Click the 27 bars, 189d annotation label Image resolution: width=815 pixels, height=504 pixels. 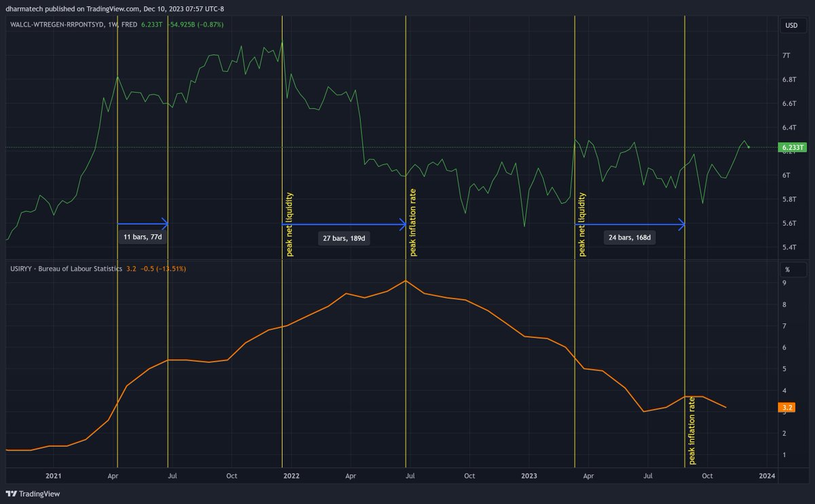tap(343, 238)
